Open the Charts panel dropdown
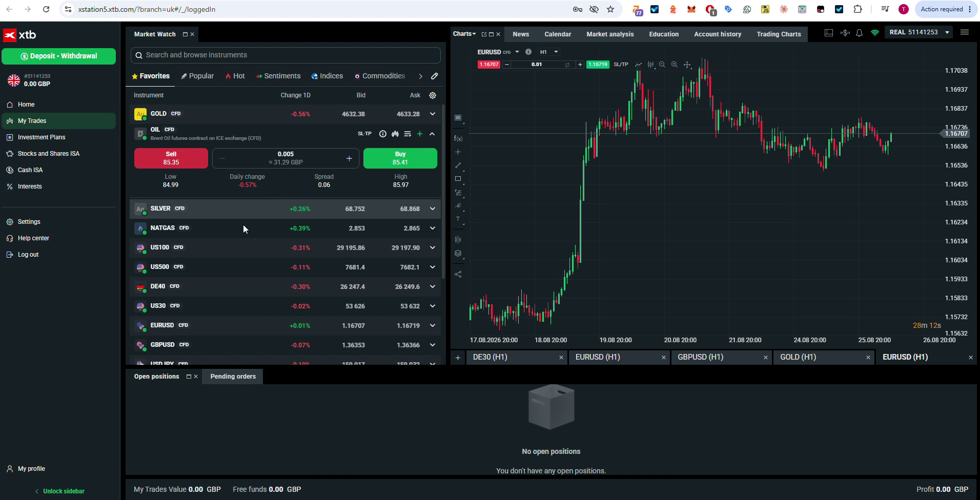Image resolution: width=980 pixels, height=500 pixels. (x=464, y=34)
